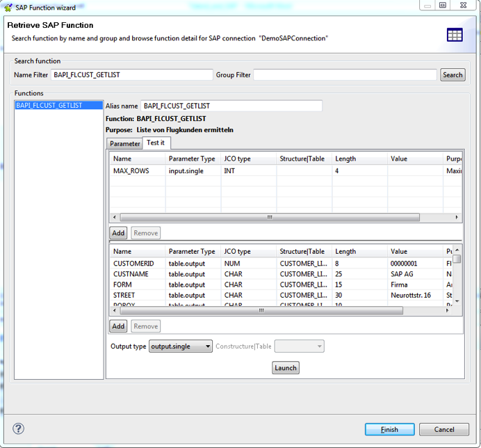The height and width of the screenshot is (448, 481).
Task: Close the SAP Function wizard window
Action: coord(463,6)
